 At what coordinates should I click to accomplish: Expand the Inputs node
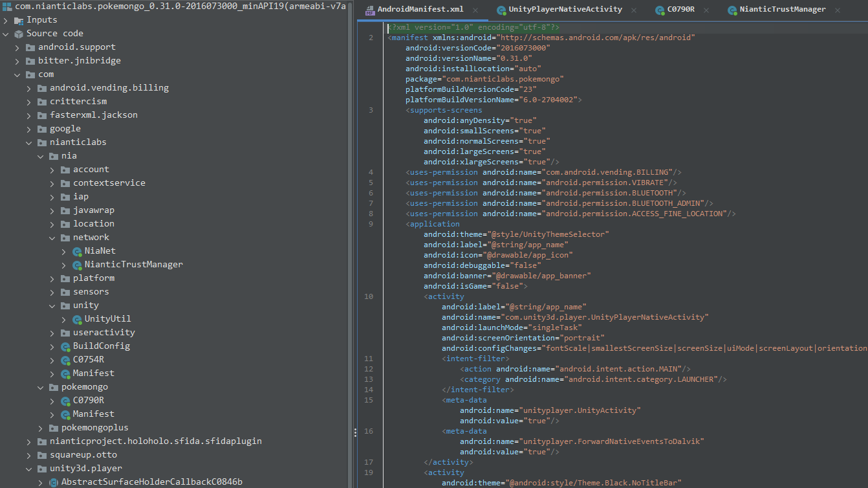[x=6, y=20]
